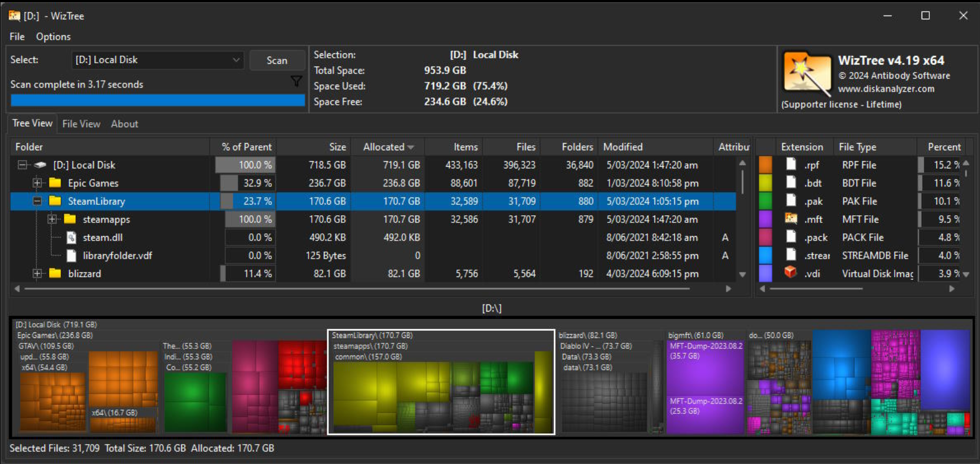This screenshot has height=464, width=980.
Task: Select the steam.dll row
Action: click(373, 237)
